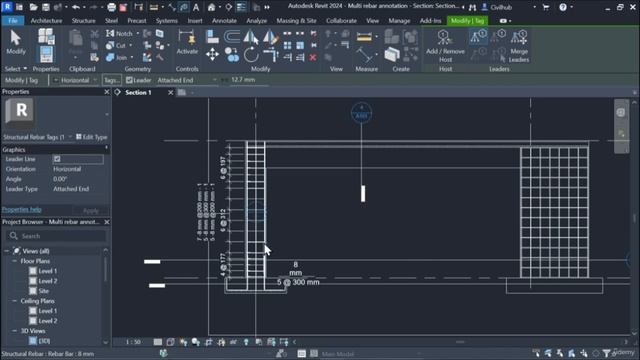Open the File menu tab
The width and height of the screenshot is (640, 360).
point(13,20)
